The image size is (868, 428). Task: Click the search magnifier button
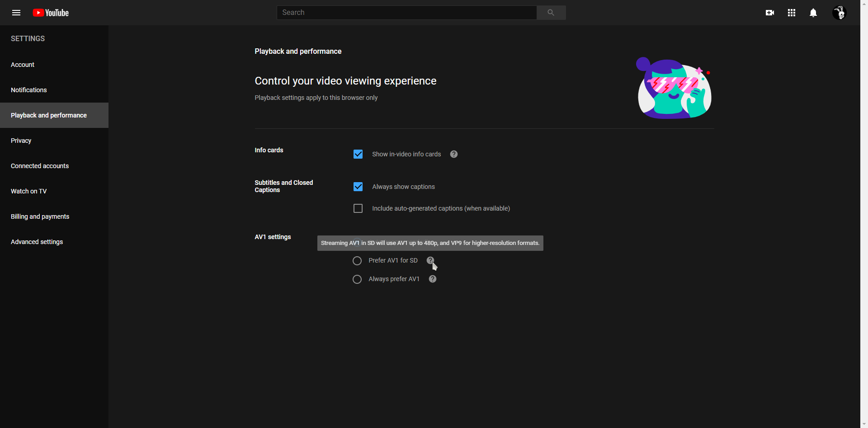pyautogui.click(x=551, y=13)
